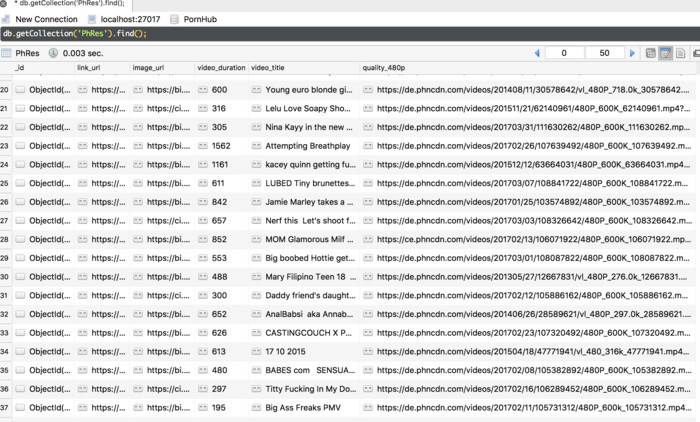Click the localhost:27017 server icon

(92, 19)
